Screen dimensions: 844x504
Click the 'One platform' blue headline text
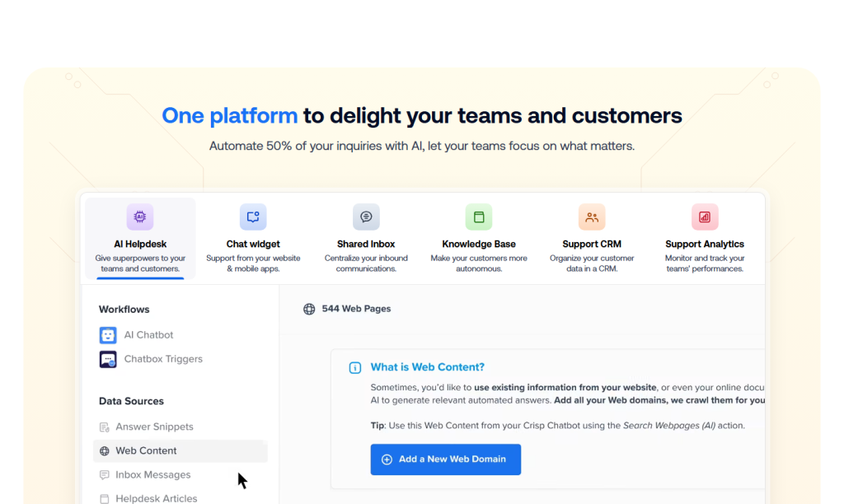tap(230, 115)
